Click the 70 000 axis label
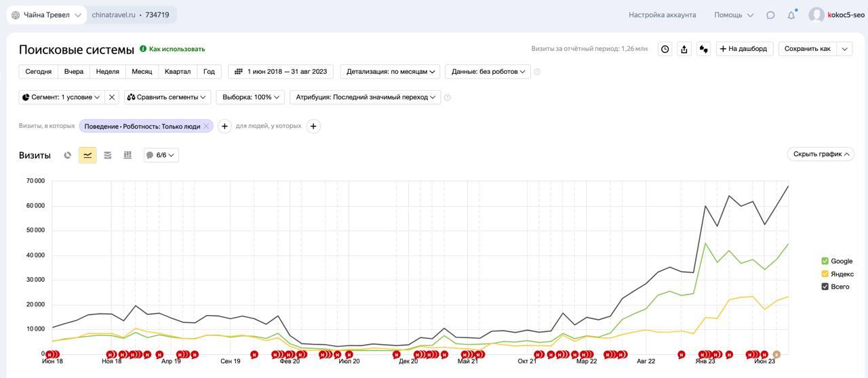This screenshot has width=868, height=378. tap(35, 181)
